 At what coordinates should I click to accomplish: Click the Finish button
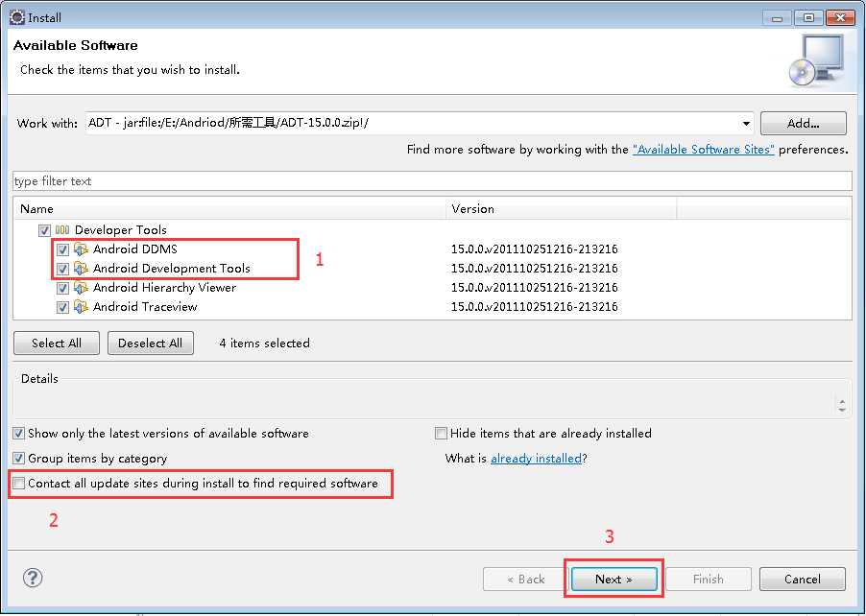[x=708, y=579]
